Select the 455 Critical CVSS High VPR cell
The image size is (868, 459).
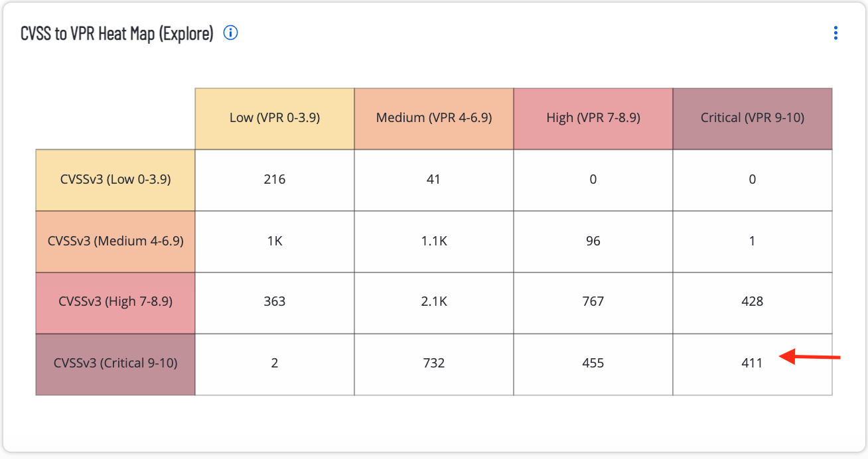(x=593, y=363)
